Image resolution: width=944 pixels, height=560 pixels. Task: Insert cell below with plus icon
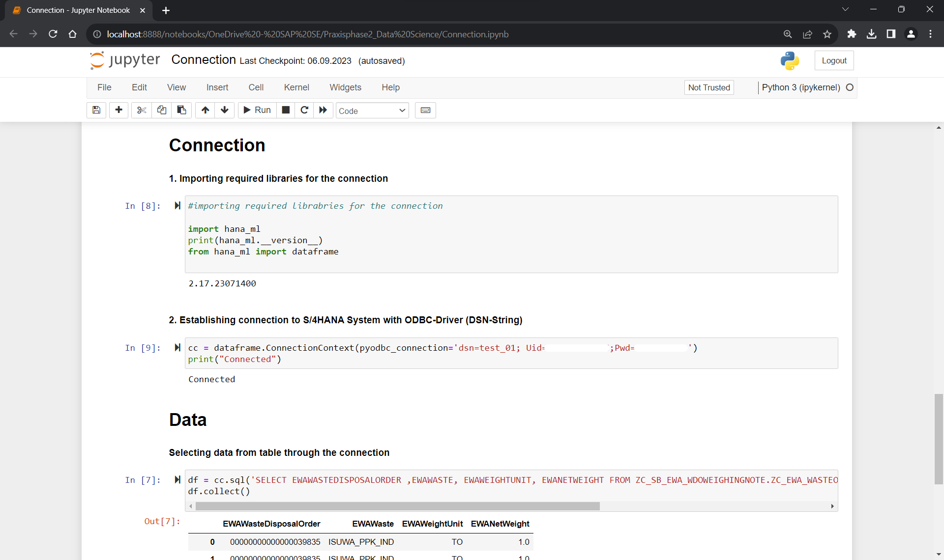[118, 110]
